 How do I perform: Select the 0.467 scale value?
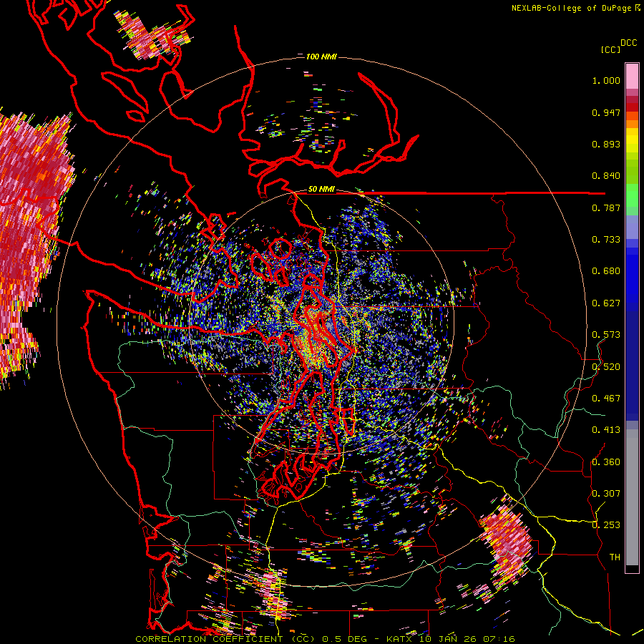606,399
